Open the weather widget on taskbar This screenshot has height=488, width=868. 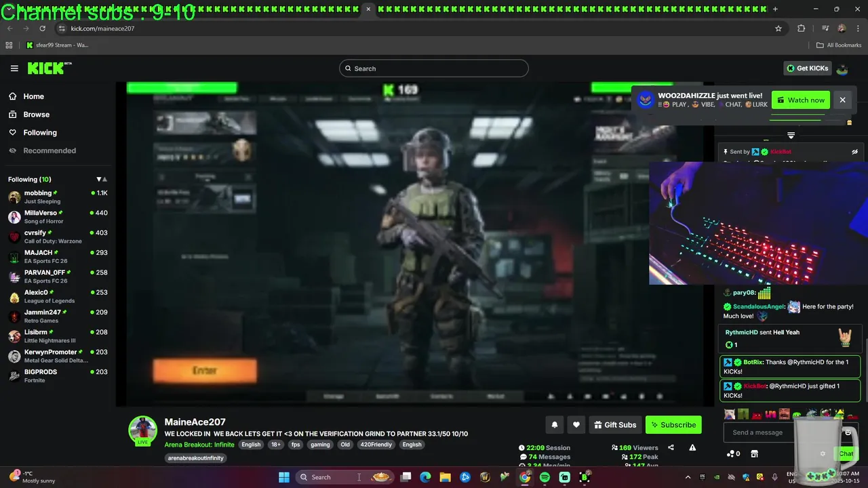tap(34, 477)
